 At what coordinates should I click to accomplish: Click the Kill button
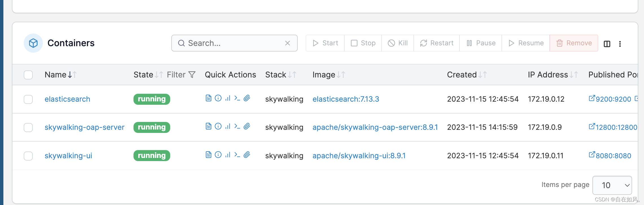tap(398, 43)
